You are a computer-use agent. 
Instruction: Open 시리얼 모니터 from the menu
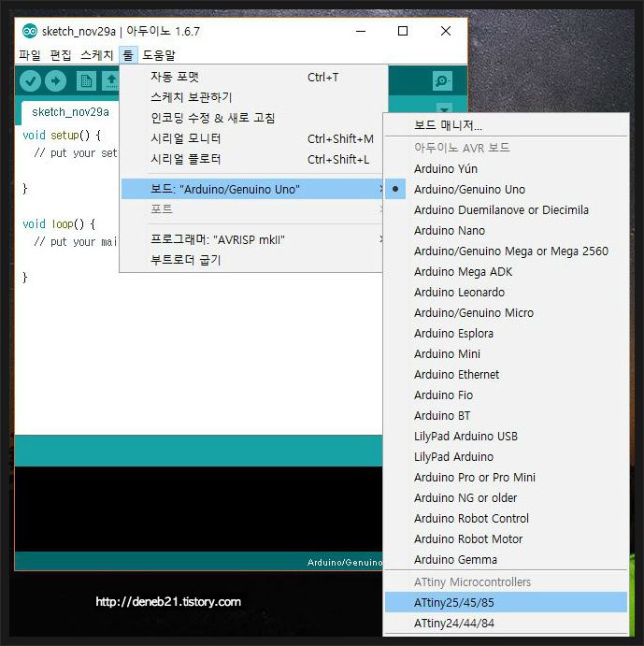(x=251, y=138)
